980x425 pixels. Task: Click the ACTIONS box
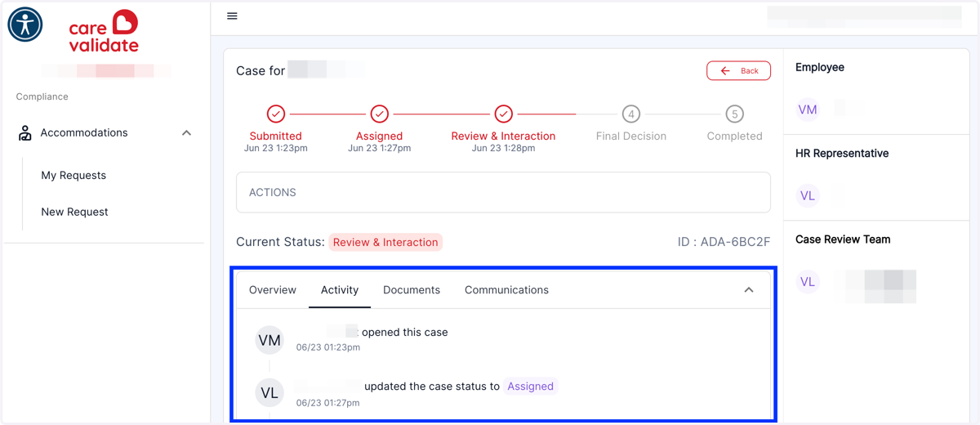click(x=503, y=192)
